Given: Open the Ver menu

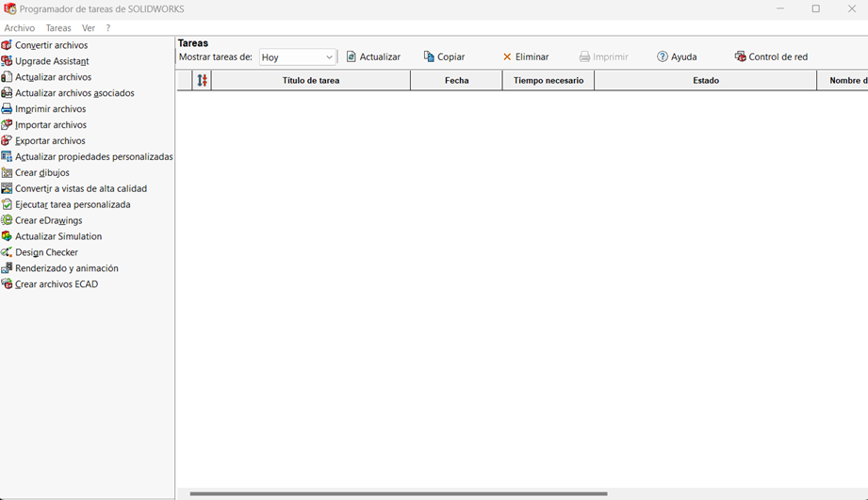Looking at the screenshot, I should (x=88, y=27).
